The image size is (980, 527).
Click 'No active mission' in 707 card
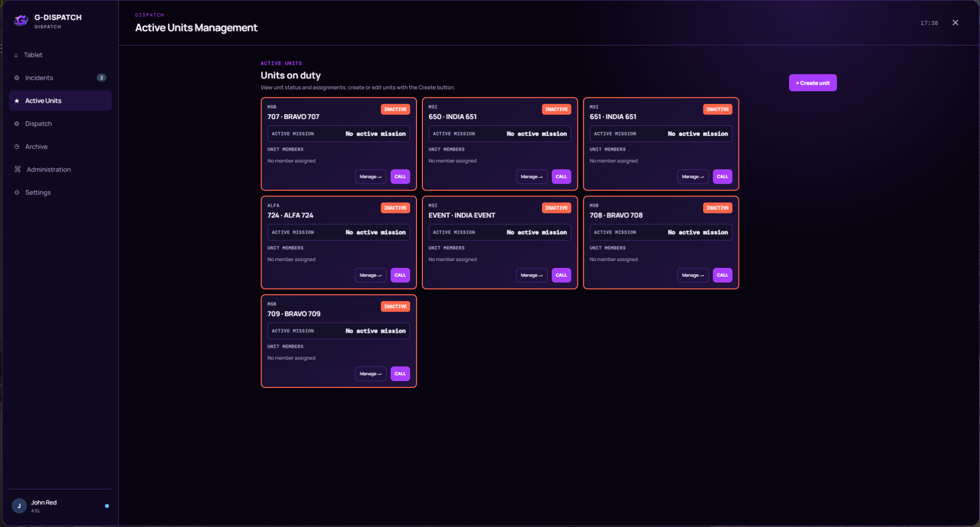click(x=375, y=134)
